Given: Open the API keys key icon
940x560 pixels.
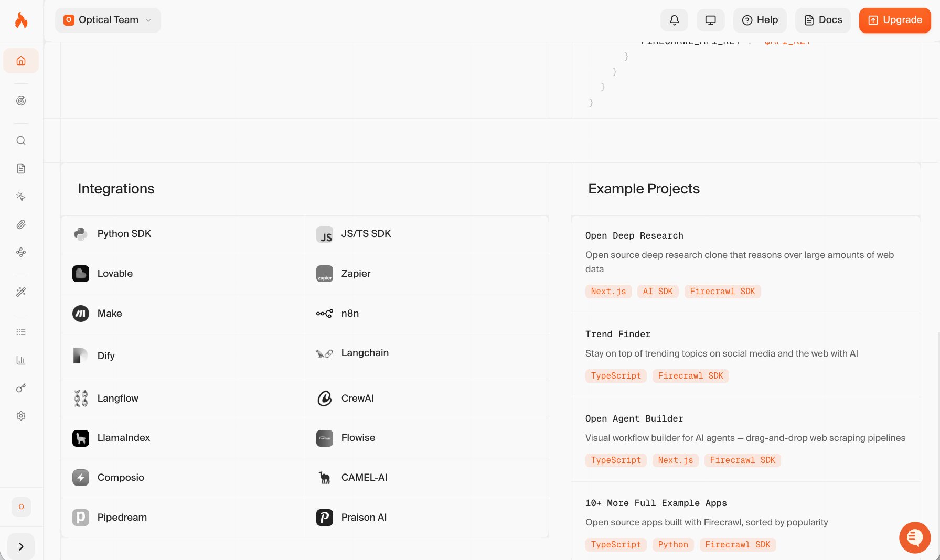Looking at the screenshot, I should 21,388.
